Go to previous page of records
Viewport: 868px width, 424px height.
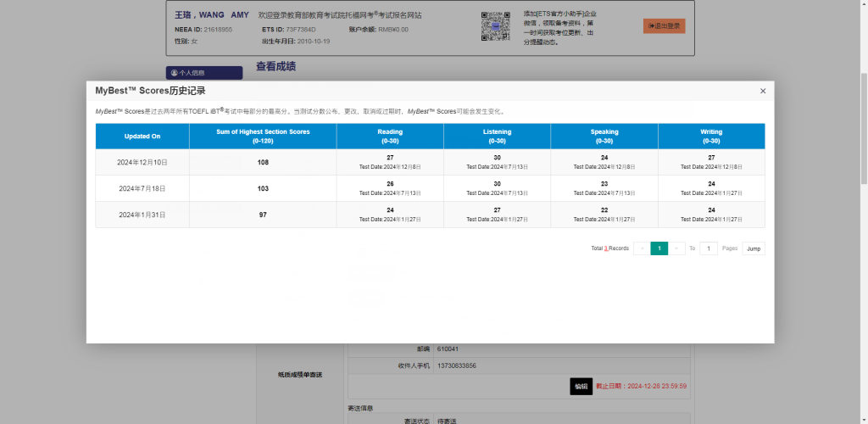(x=642, y=248)
